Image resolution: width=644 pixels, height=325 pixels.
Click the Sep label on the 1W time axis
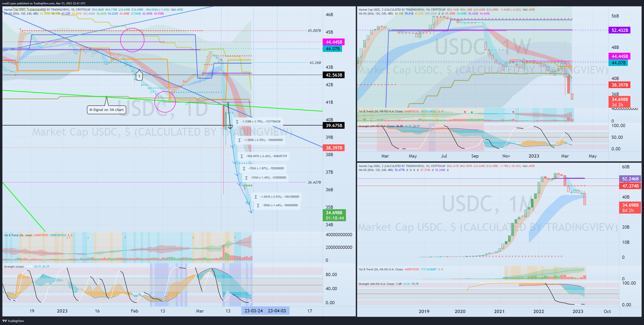coord(475,156)
